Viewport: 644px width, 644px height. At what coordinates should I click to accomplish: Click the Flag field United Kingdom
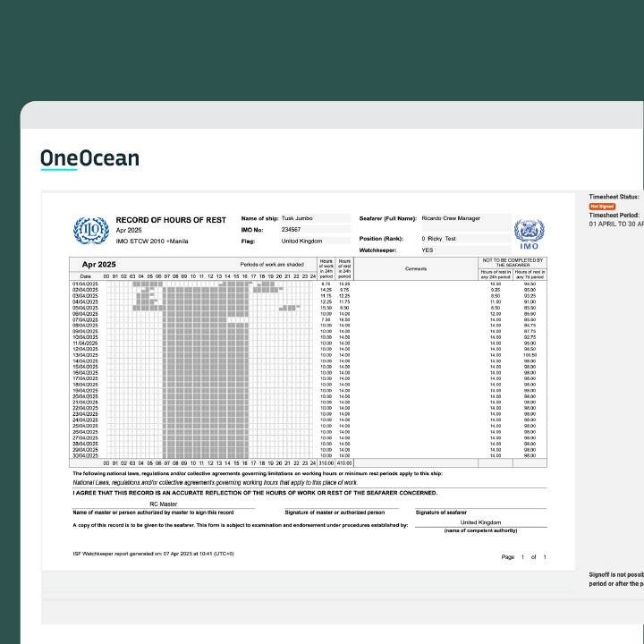click(302, 241)
